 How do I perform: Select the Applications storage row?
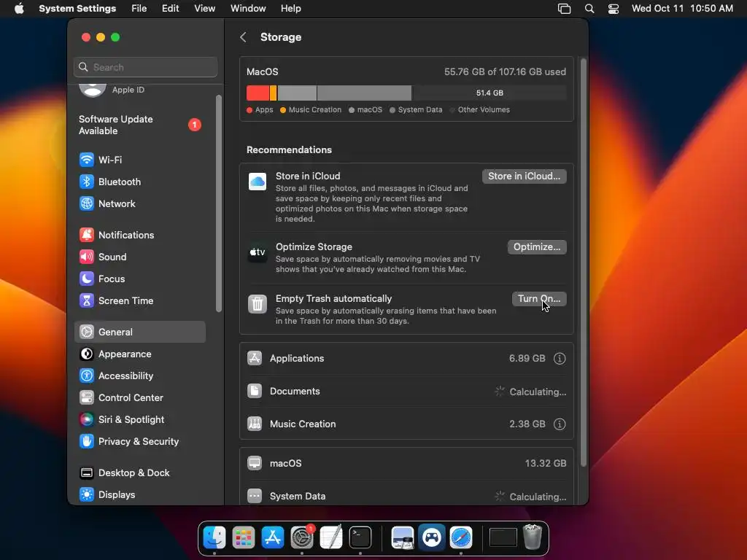[406, 359]
